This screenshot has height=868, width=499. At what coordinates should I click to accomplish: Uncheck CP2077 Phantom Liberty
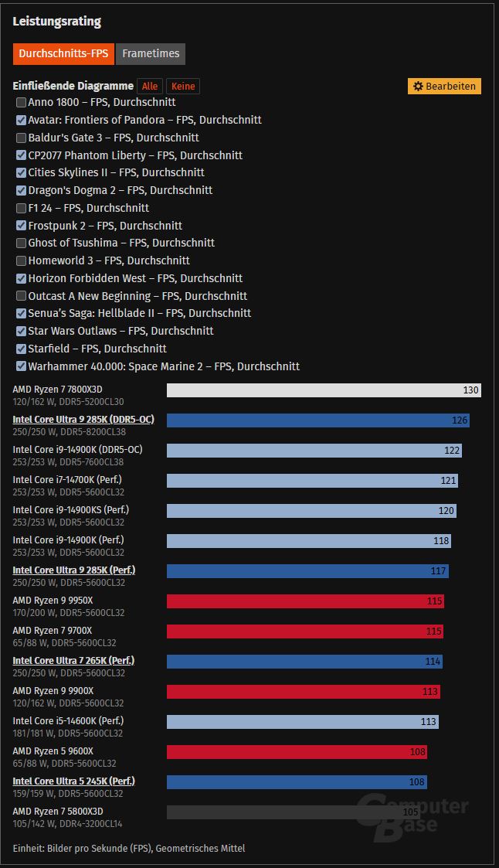pos(21,155)
